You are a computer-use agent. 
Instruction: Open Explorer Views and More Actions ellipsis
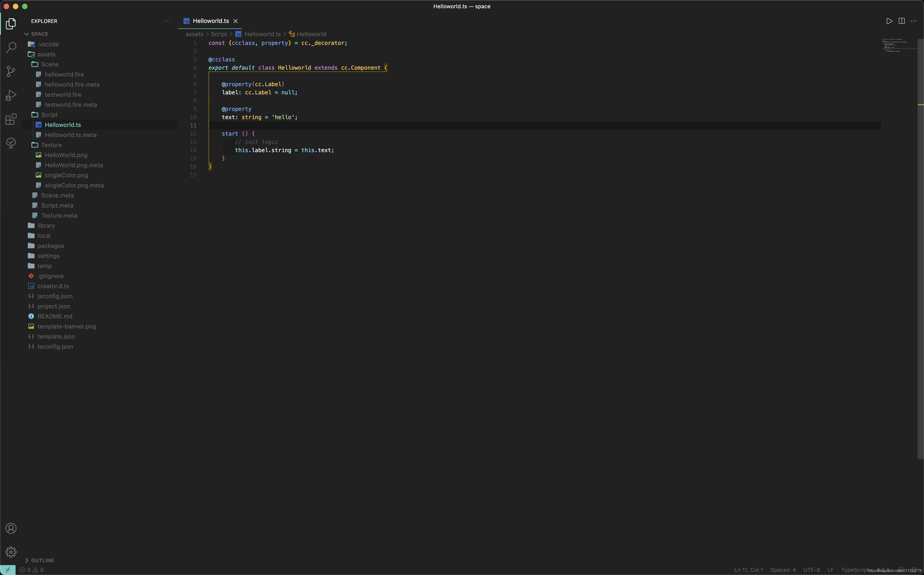pyautogui.click(x=167, y=21)
